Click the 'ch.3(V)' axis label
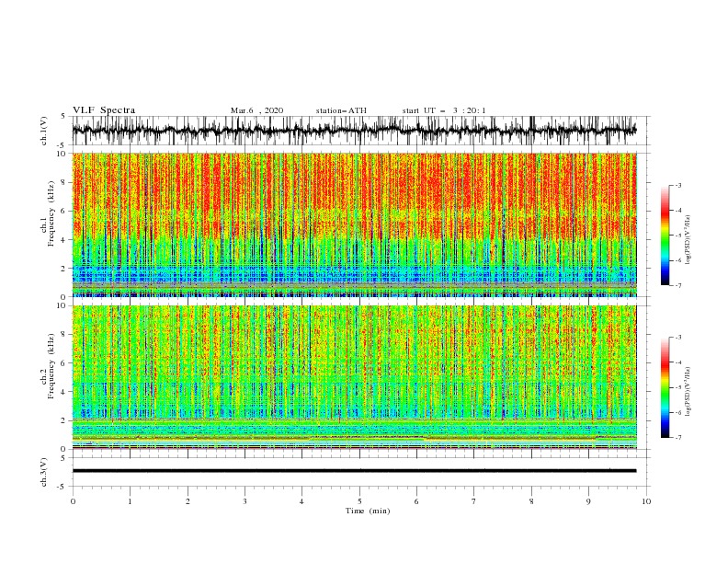 pyautogui.click(x=44, y=472)
